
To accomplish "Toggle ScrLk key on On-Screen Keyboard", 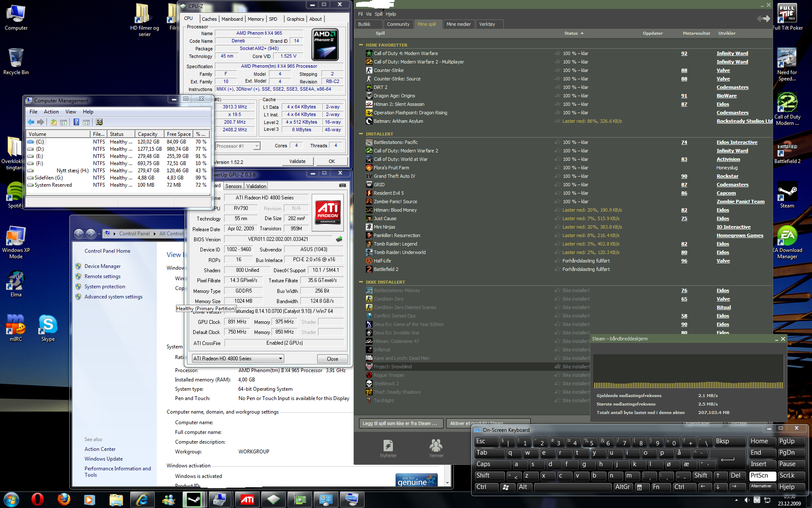I will point(791,476).
